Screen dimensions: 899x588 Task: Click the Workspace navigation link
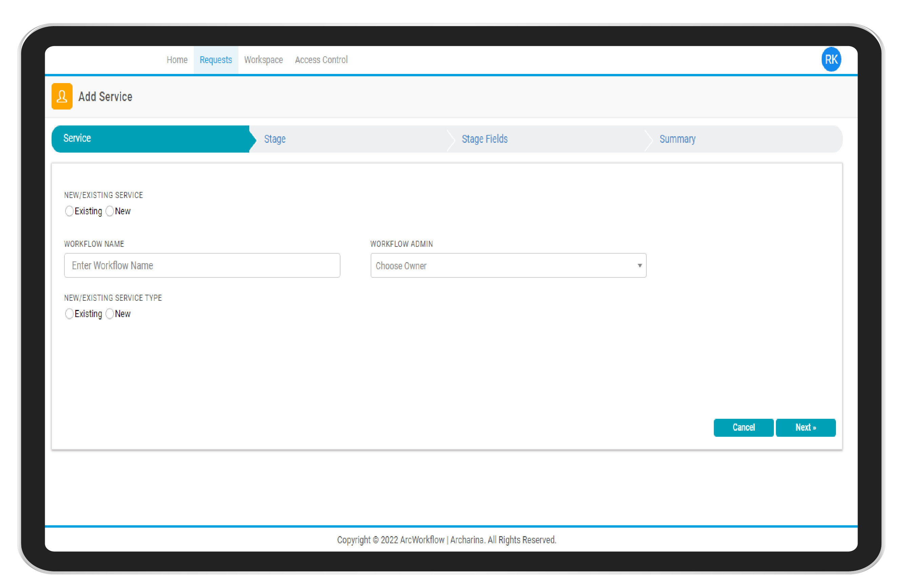coord(262,60)
